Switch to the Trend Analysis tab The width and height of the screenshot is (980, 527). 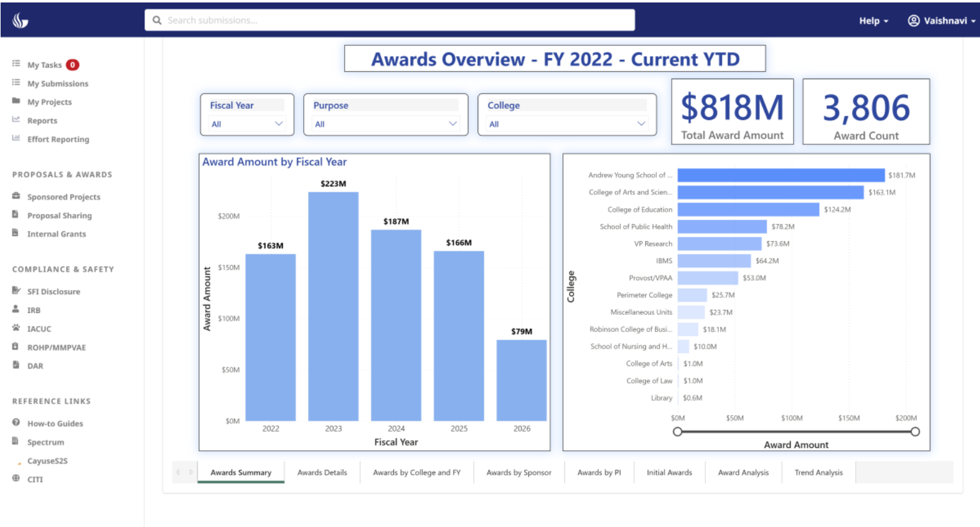(819, 473)
